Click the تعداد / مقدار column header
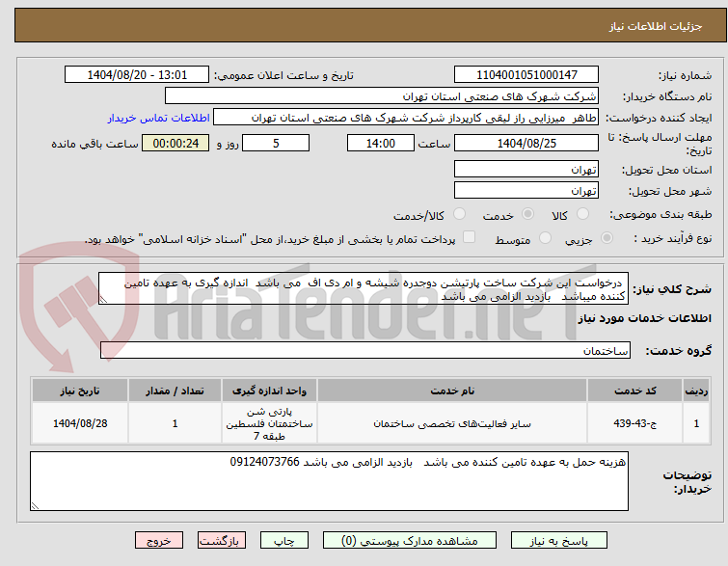The width and height of the screenshot is (728, 566). [x=175, y=391]
